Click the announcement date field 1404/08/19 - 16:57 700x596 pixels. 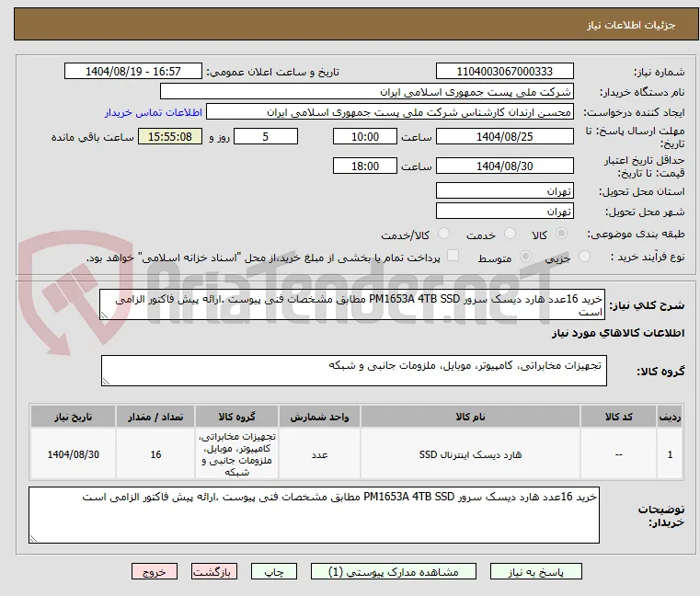coord(133,72)
